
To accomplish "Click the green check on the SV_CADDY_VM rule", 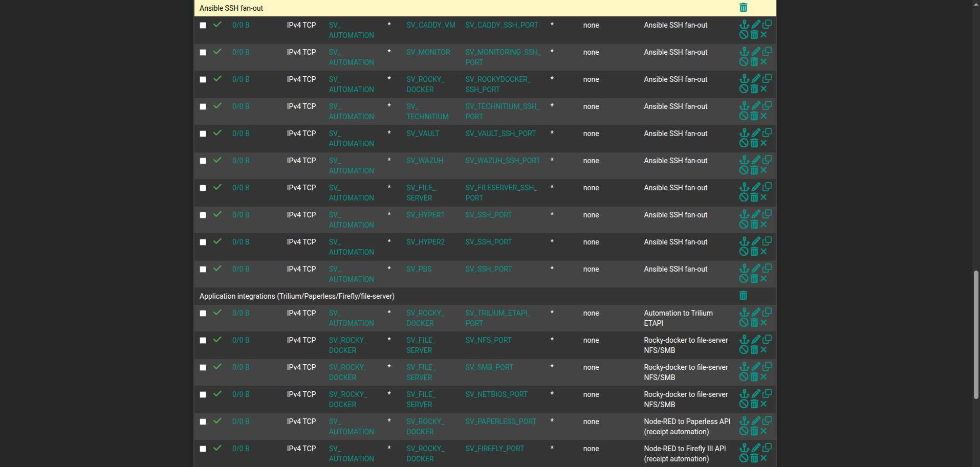I will tap(217, 25).
